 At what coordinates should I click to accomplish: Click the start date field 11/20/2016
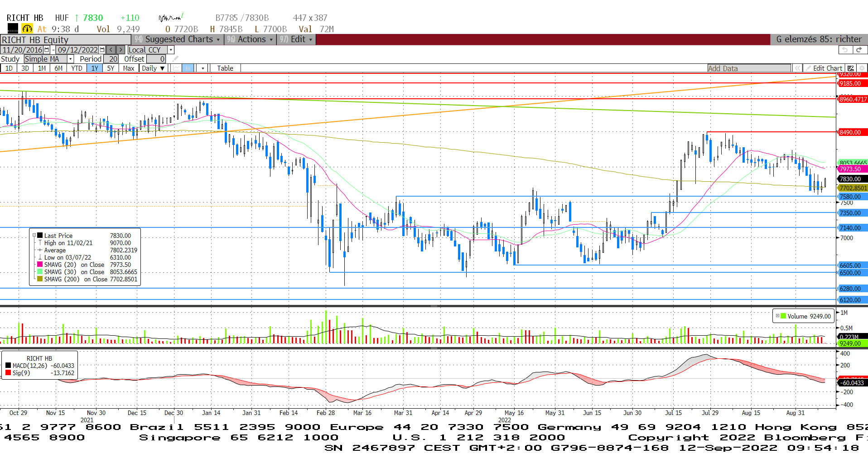(22, 50)
